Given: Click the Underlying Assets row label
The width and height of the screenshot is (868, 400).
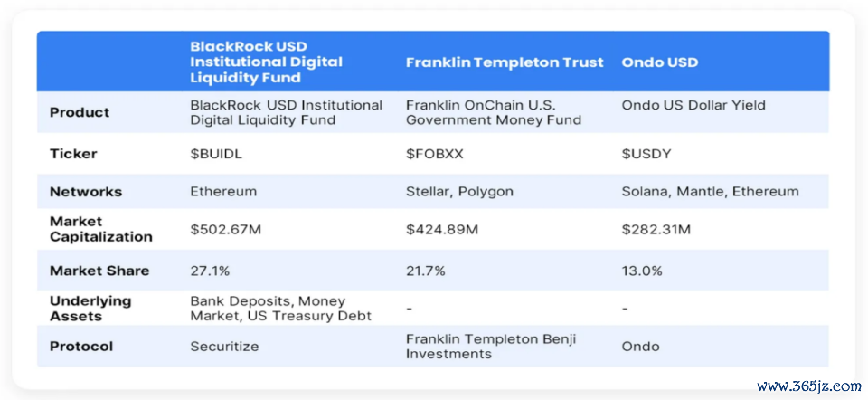Looking at the screenshot, I should pyautogui.click(x=90, y=308).
